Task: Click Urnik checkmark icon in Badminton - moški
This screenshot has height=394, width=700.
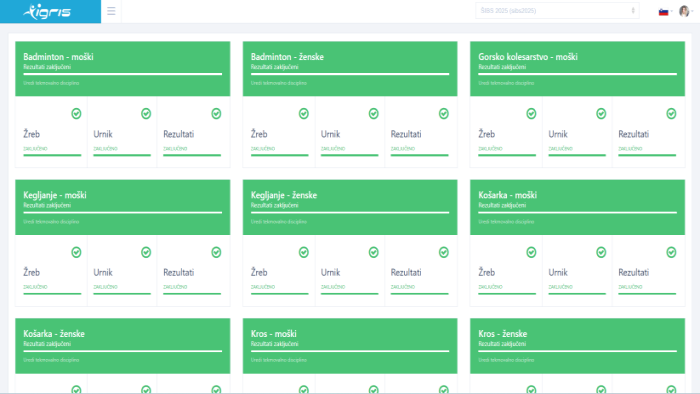Action: [146, 114]
